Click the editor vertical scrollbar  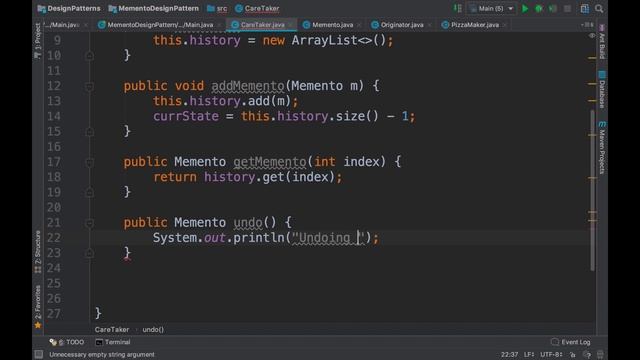[592, 190]
